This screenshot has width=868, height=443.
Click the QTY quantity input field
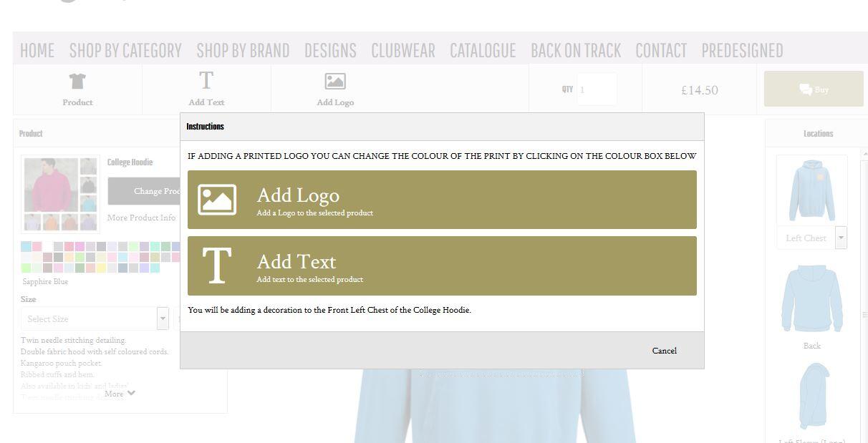[x=597, y=89]
